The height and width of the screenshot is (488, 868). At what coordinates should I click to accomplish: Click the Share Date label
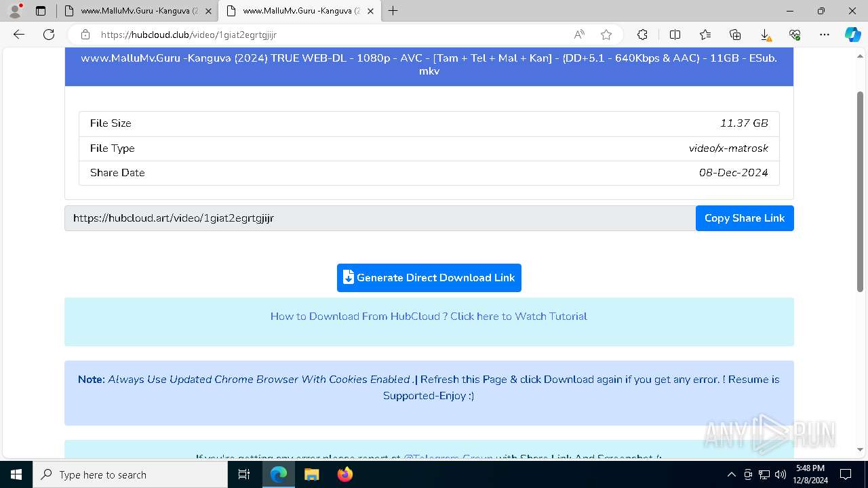click(x=117, y=173)
